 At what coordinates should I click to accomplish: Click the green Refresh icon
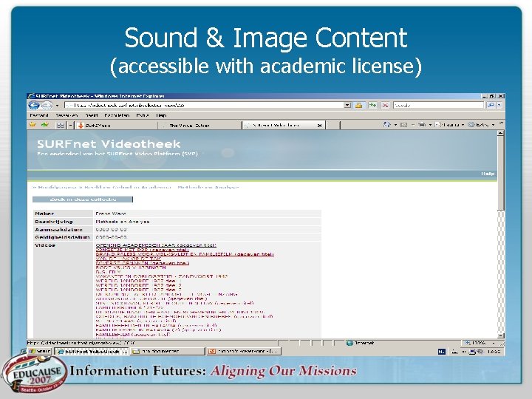coord(372,105)
